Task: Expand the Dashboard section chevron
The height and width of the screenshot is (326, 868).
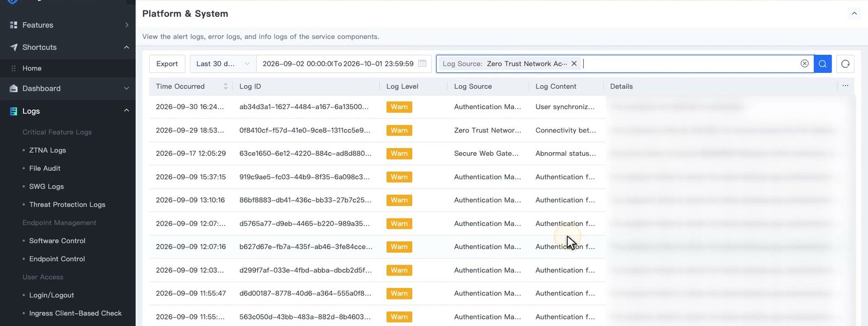Action: pos(126,89)
